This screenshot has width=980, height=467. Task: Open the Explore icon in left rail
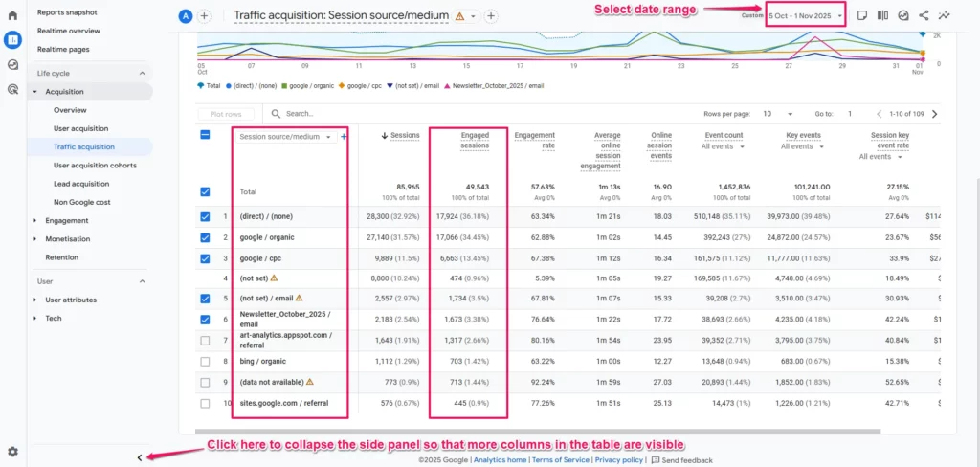click(x=12, y=64)
